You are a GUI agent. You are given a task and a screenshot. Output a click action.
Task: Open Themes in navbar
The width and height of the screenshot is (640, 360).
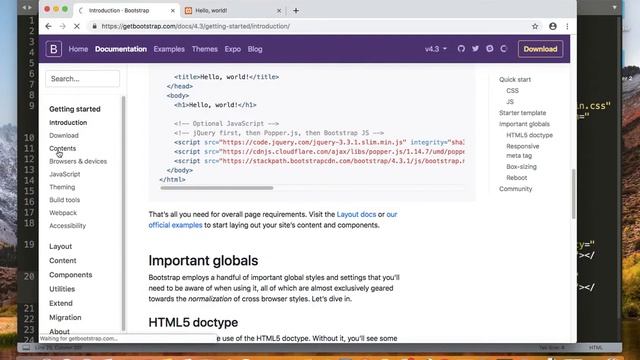[x=204, y=49]
